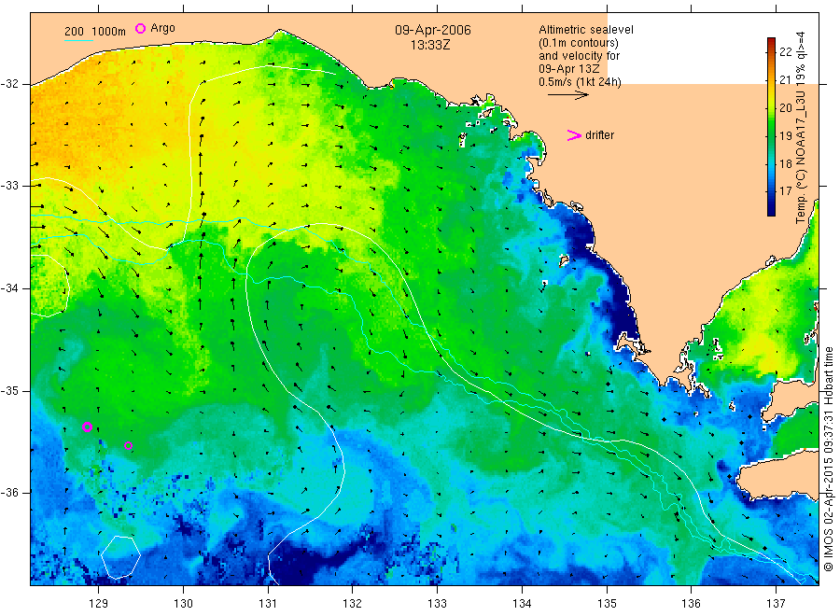Click the '135' longitude axis label
Image resolution: width=840 pixels, height=616 pixels.
(x=607, y=604)
